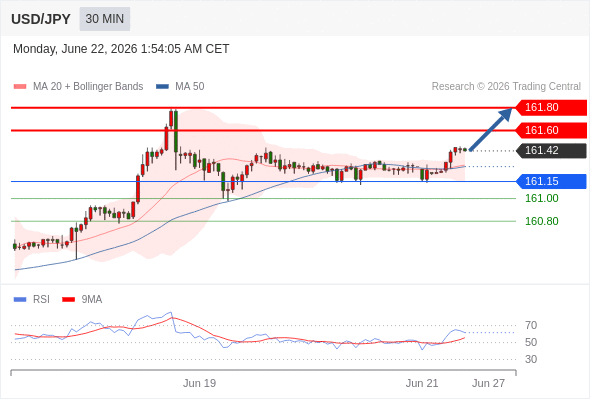Click the 161.42 current price tag
Screen dimensions: 590x400
click(x=551, y=151)
